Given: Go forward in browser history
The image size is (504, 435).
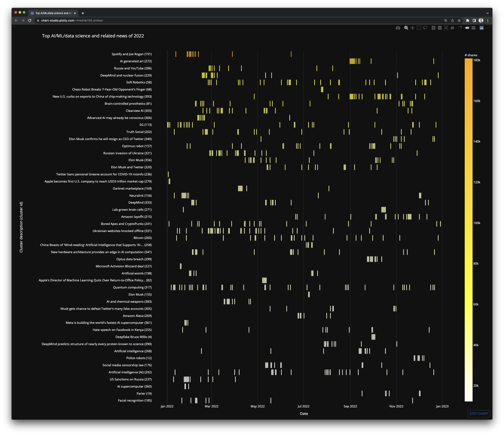Looking at the screenshot, I should tap(23, 21).
